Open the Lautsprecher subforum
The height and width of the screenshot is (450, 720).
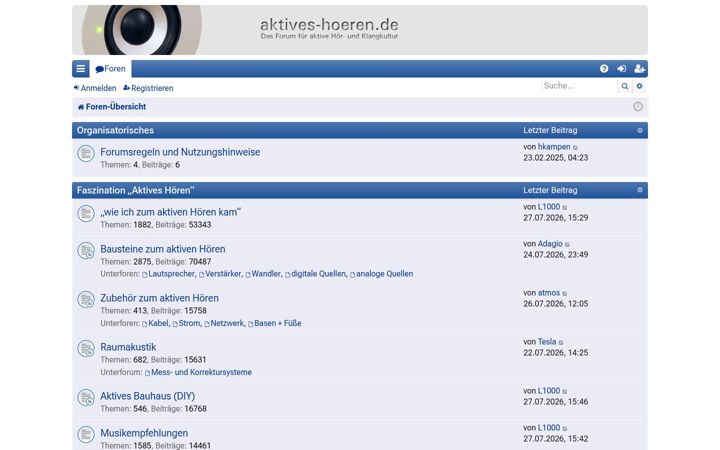(x=171, y=274)
